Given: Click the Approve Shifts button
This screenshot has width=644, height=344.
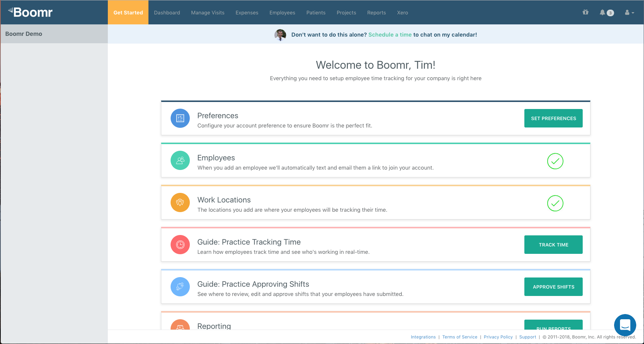Looking at the screenshot, I should pyautogui.click(x=554, y=287).
